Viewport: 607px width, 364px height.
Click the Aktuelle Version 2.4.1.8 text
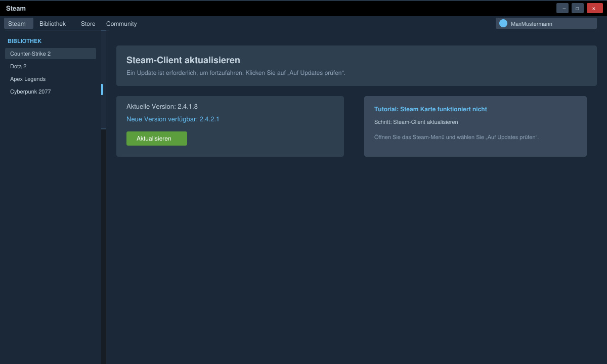click(x=162, y=107)
